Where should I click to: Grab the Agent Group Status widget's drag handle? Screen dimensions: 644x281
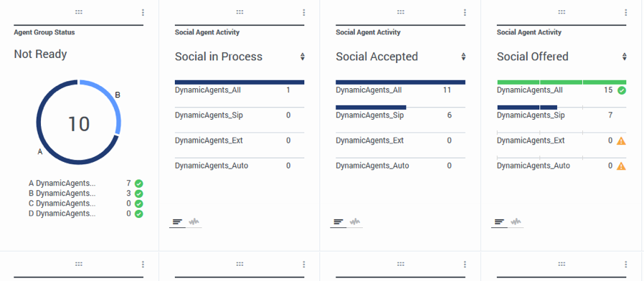click(x=79, y=12)
